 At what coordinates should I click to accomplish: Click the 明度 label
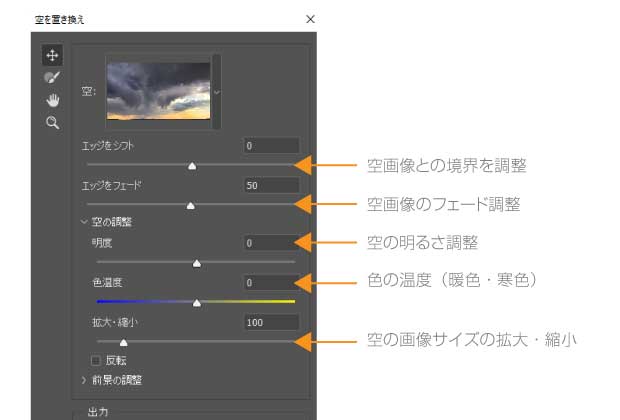tap(102, 243)
